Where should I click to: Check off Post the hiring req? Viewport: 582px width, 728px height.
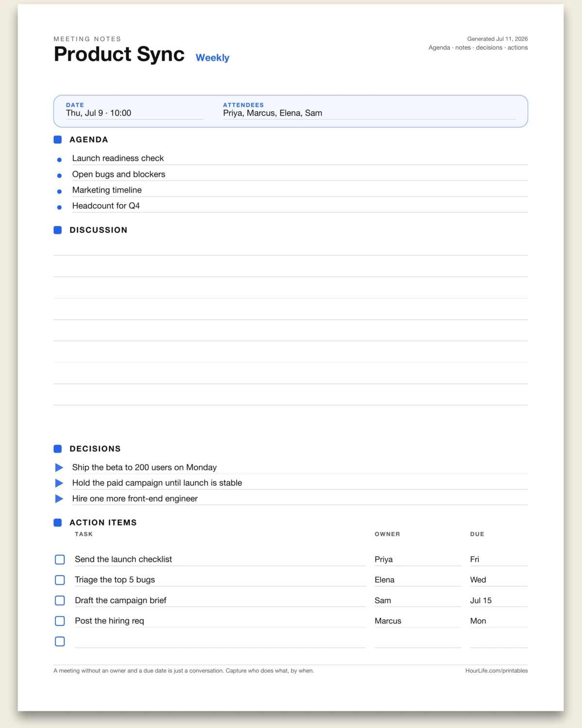[x=60, y=621]
